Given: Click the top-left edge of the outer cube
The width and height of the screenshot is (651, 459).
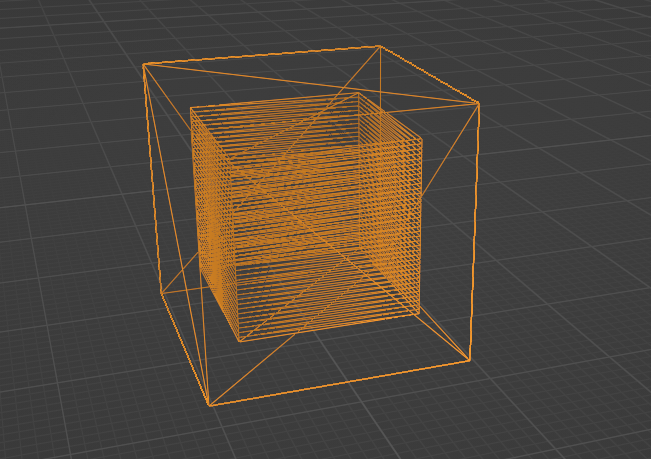Looking at the screenshot, I should point(261,55).
